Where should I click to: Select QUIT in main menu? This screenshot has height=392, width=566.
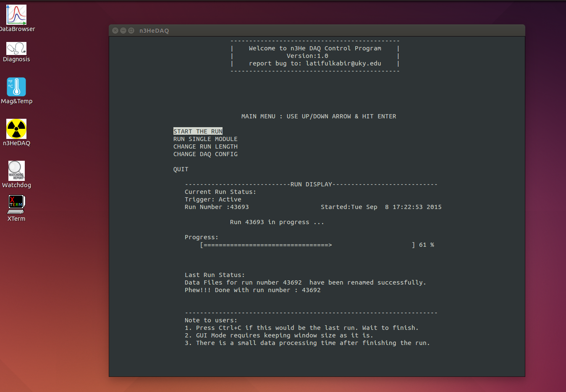181,169
